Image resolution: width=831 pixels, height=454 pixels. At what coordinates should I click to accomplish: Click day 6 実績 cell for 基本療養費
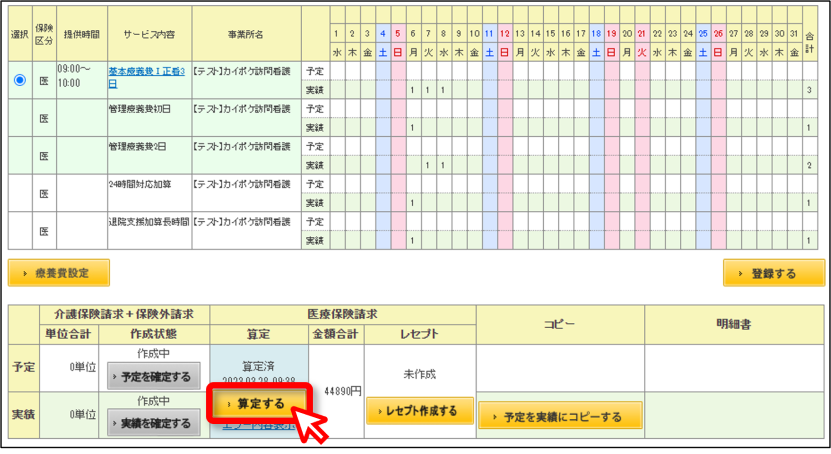point(412,90)
